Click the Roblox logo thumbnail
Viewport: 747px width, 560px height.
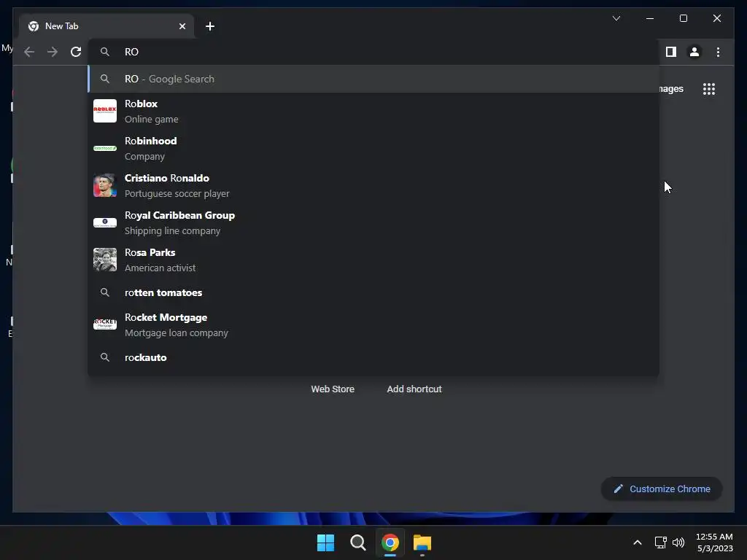point(105,111)
